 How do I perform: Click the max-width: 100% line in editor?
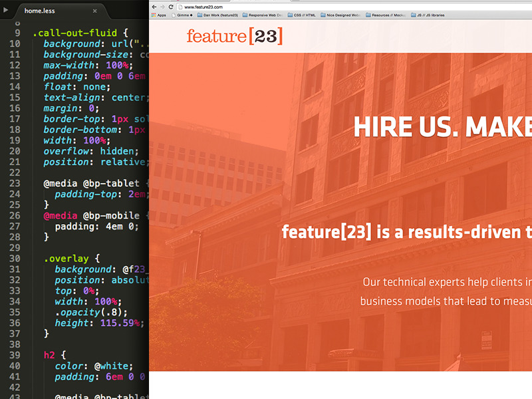[88, 65]
